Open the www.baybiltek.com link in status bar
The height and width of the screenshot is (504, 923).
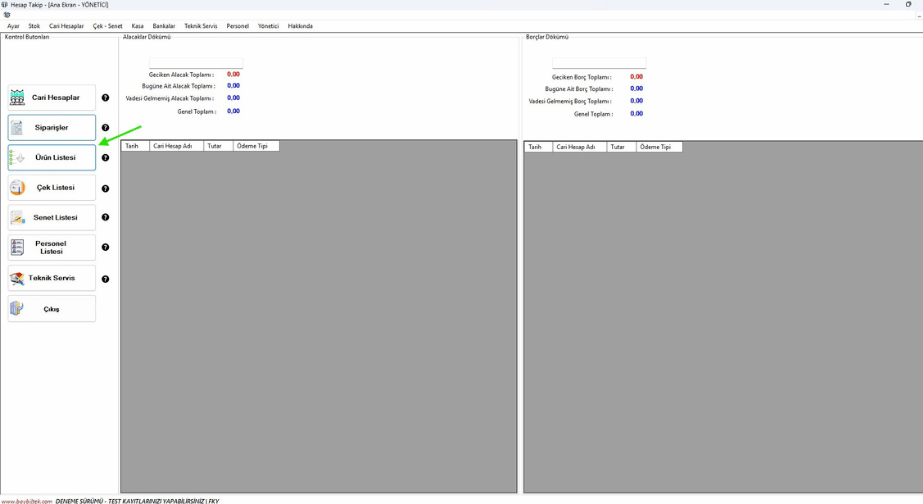26,500
